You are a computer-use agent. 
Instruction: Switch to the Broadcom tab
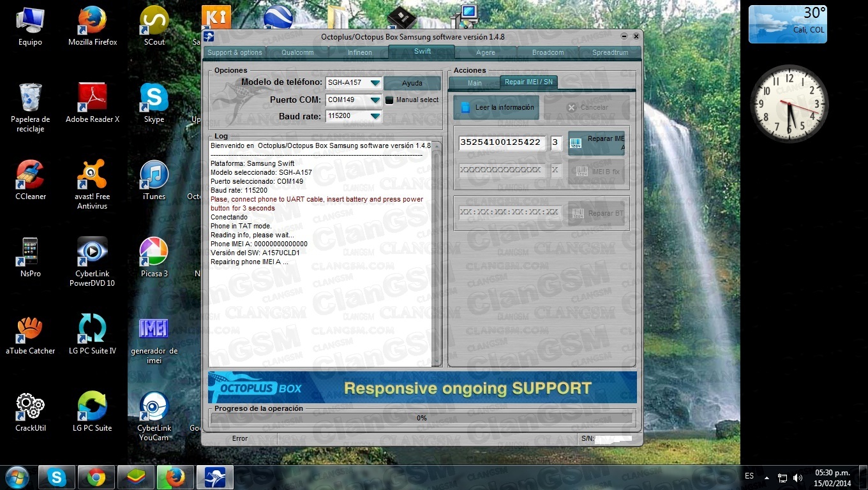click(548, 52)
